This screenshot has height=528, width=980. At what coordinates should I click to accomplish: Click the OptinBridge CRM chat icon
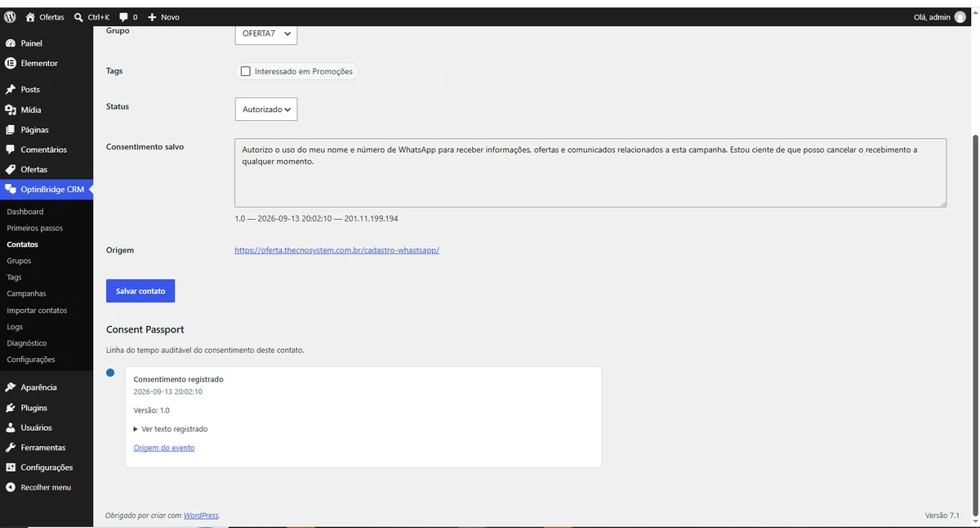[11, 190]
